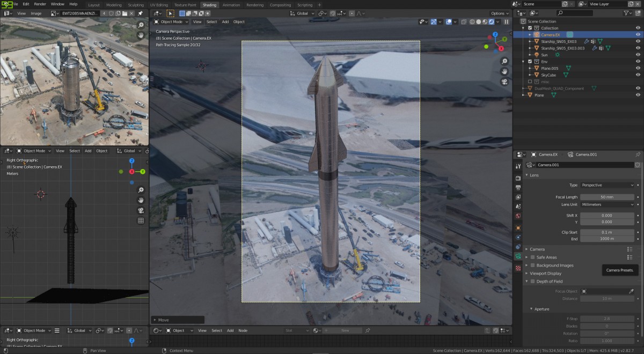Enable the Depth of Field checkbox
The image size is (644, 354).
pyautogui.click(x=532, y=282)
